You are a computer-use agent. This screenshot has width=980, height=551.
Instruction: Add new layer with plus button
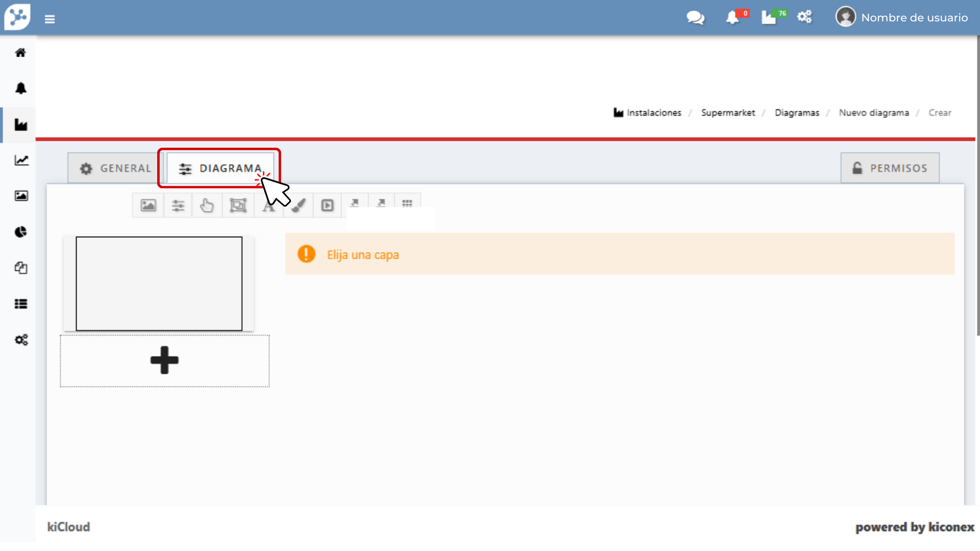tap(164, 361)
